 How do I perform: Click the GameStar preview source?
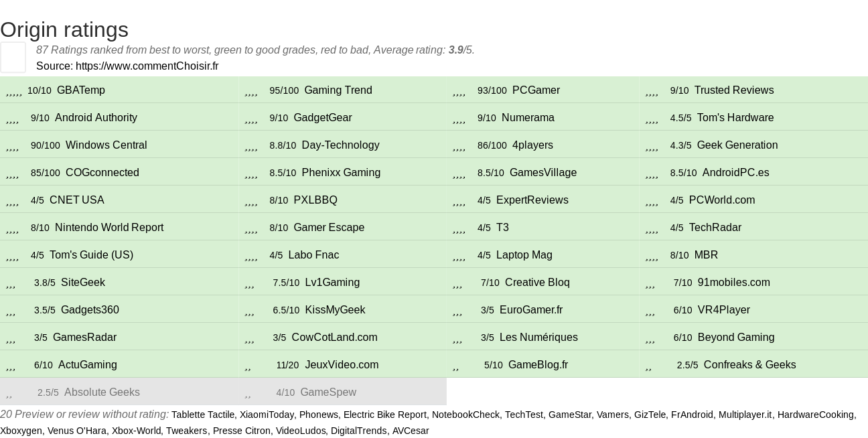coord(569,415)
